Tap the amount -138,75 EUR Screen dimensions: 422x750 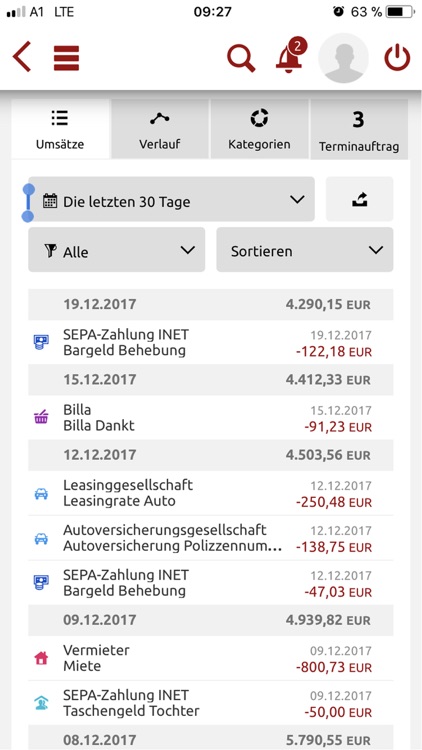click(x=333, y=547)
